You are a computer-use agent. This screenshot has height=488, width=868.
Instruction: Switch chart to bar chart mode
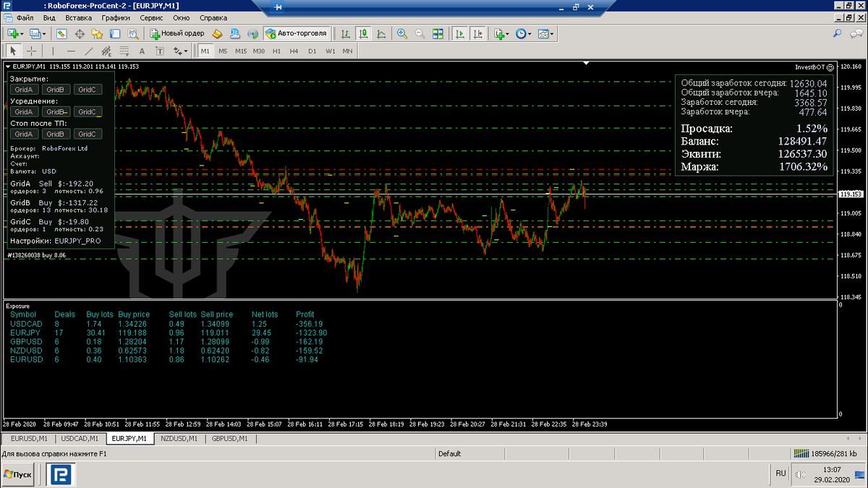coord(346,33)
